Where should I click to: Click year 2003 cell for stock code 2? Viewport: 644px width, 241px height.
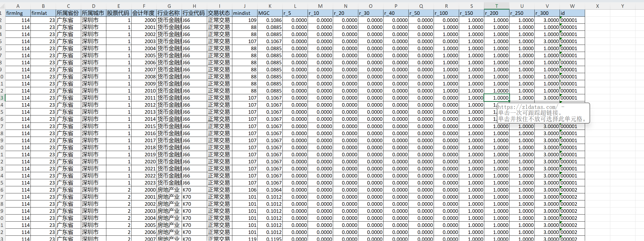[144, 211]
